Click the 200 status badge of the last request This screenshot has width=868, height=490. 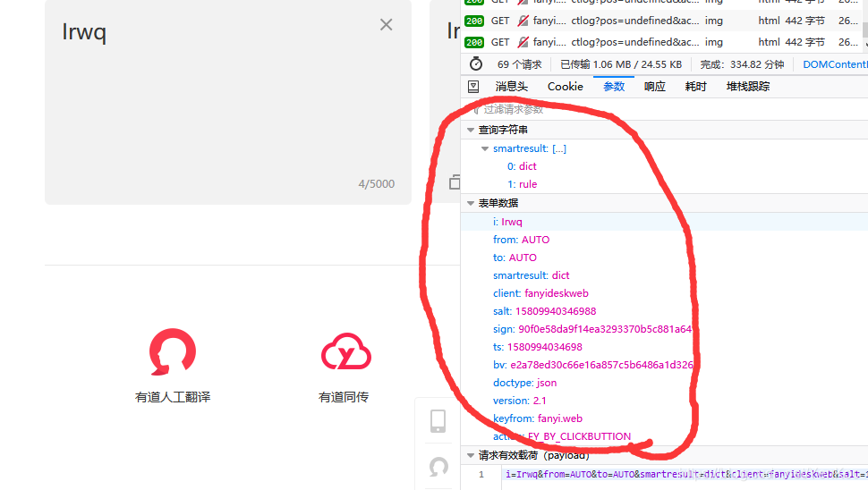point(474,42)
